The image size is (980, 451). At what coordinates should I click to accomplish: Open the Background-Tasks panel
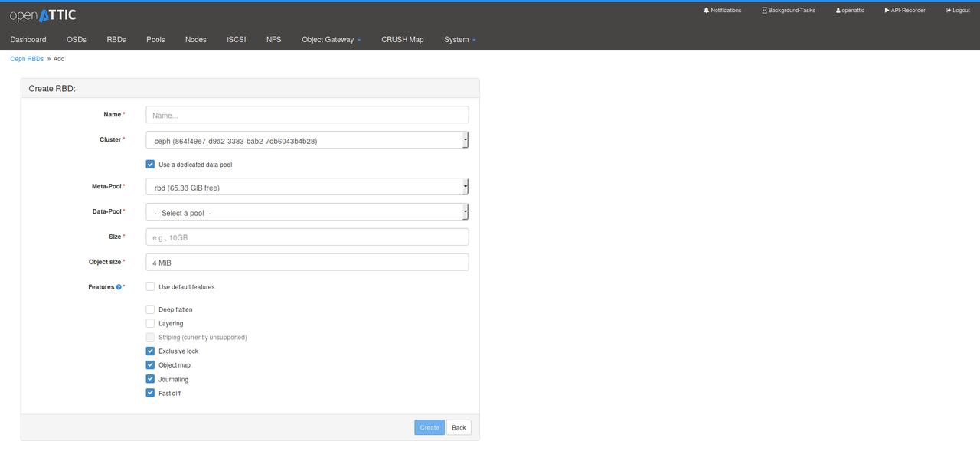[789, 11]
